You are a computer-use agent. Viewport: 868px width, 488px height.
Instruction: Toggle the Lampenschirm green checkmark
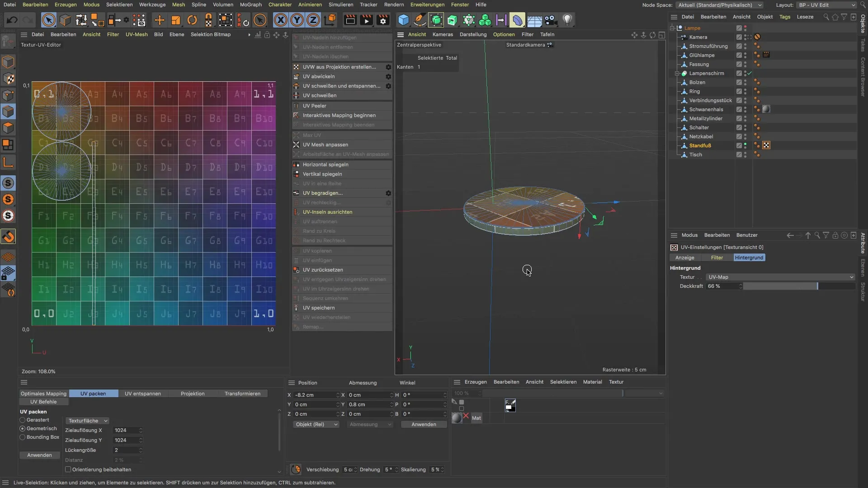tap(750, 73)
